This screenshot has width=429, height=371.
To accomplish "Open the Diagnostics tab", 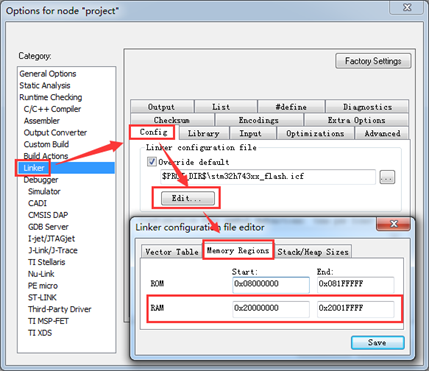I will [x=367, y=107].
